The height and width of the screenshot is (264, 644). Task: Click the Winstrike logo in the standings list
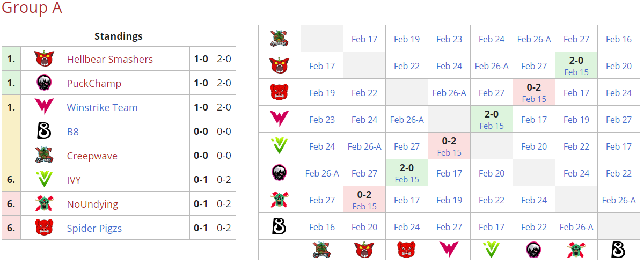tap(44, 107)
